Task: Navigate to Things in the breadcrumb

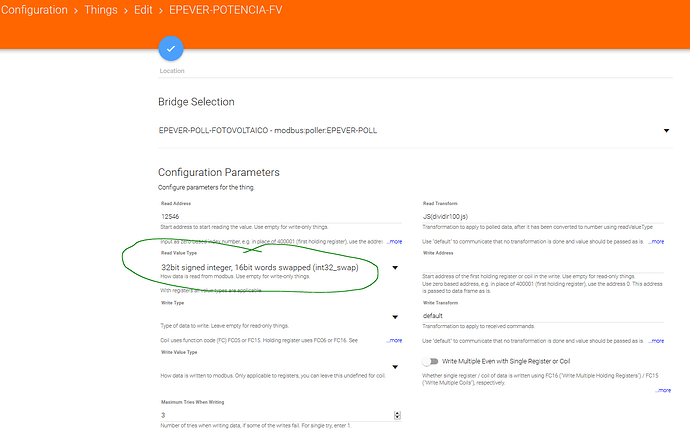Action: click(101, 11)
